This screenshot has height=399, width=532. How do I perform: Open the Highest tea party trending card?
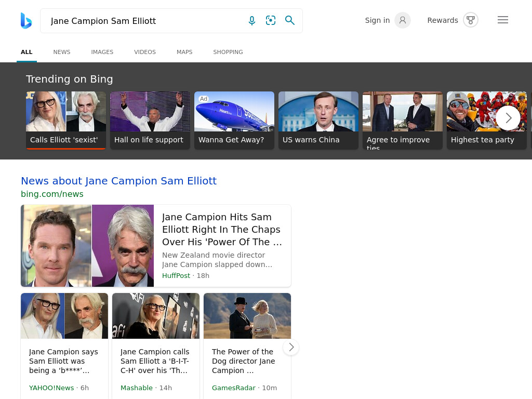(486, 120)
